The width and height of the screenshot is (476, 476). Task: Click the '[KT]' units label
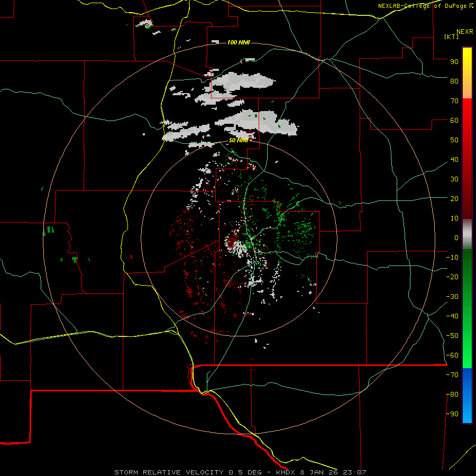click(x=451, y=36)
